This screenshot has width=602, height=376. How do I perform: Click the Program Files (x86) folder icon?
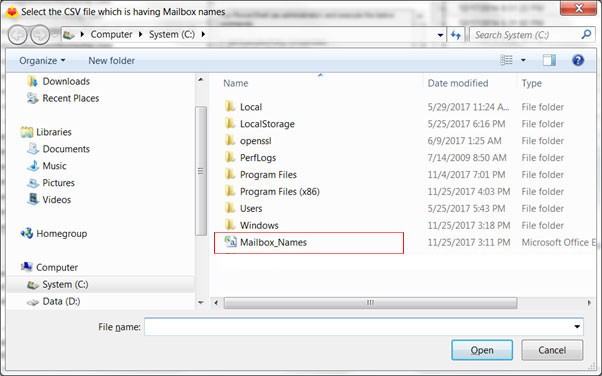pos(230,191)
